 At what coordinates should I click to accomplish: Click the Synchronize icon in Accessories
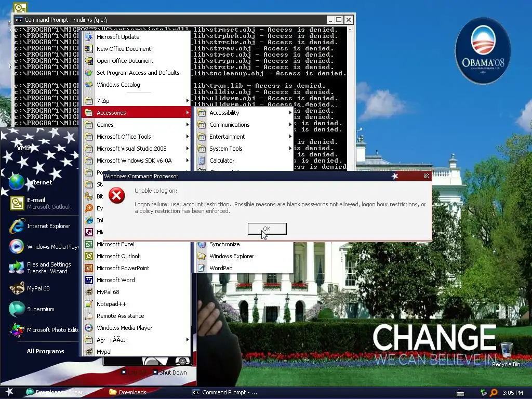[202, 244]
